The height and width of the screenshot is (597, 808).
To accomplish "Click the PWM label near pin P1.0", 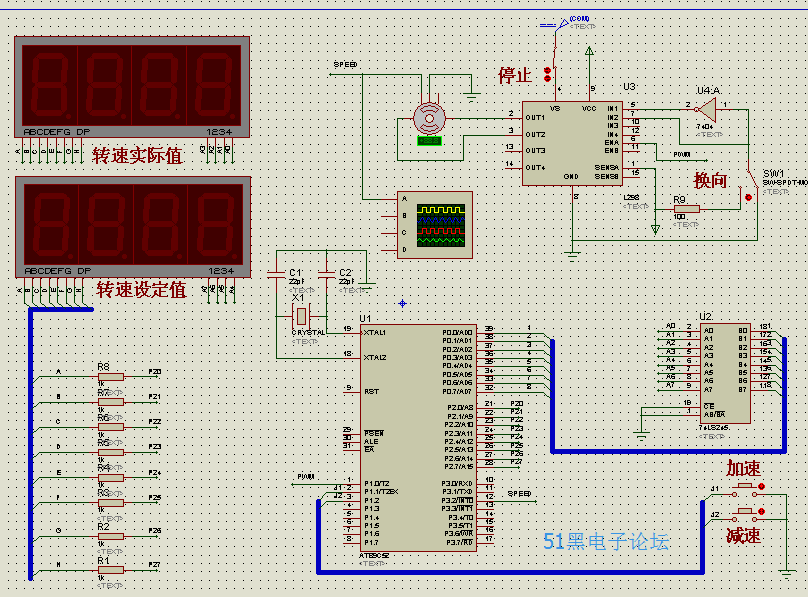I will click(306, 476).
